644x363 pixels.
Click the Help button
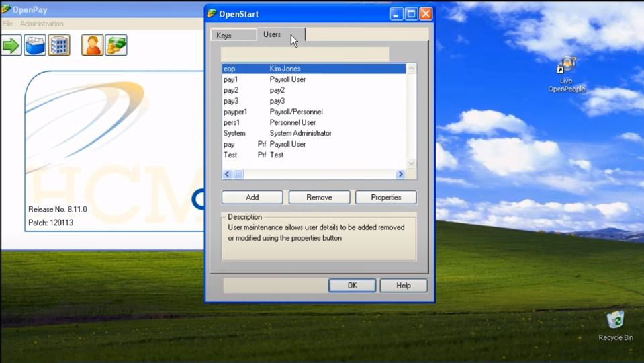[404, 285]
